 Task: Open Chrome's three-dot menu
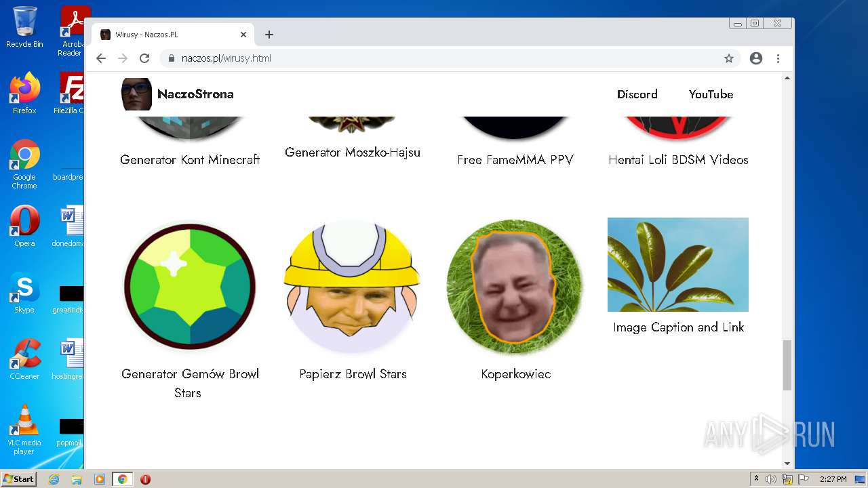click(778, 58)
